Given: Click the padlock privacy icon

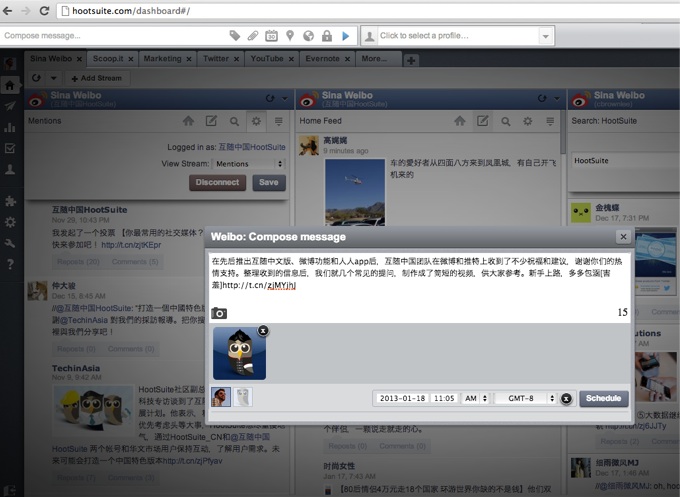Looking at the screenshot, I should point(327,36).
